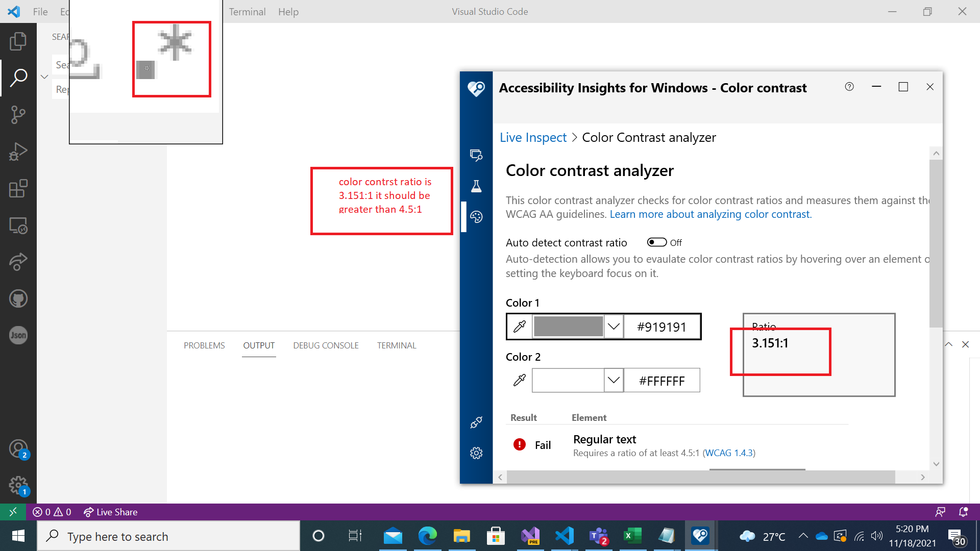Click the gray #919191 color swatch
This screenshot has height=551, width=980.
(568, 327)
